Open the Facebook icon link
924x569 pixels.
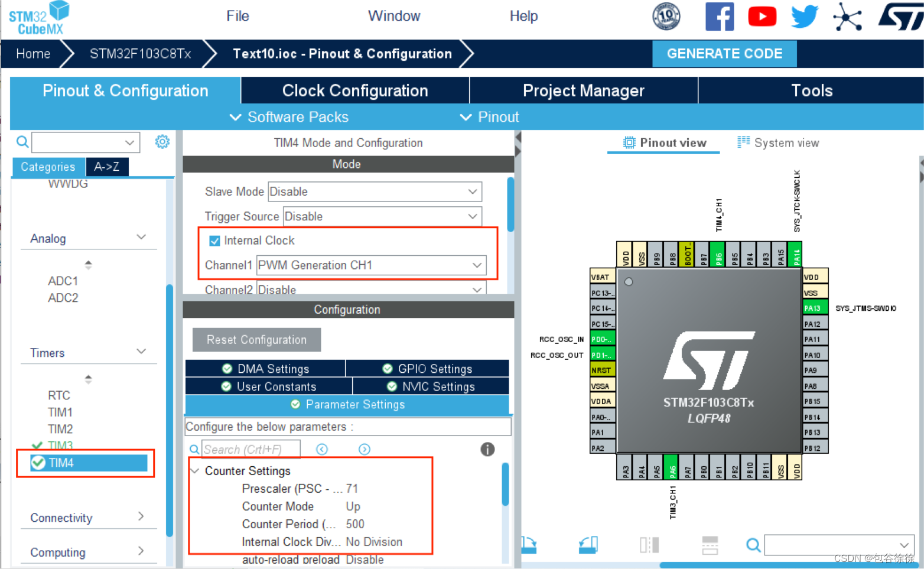(720, 17)
